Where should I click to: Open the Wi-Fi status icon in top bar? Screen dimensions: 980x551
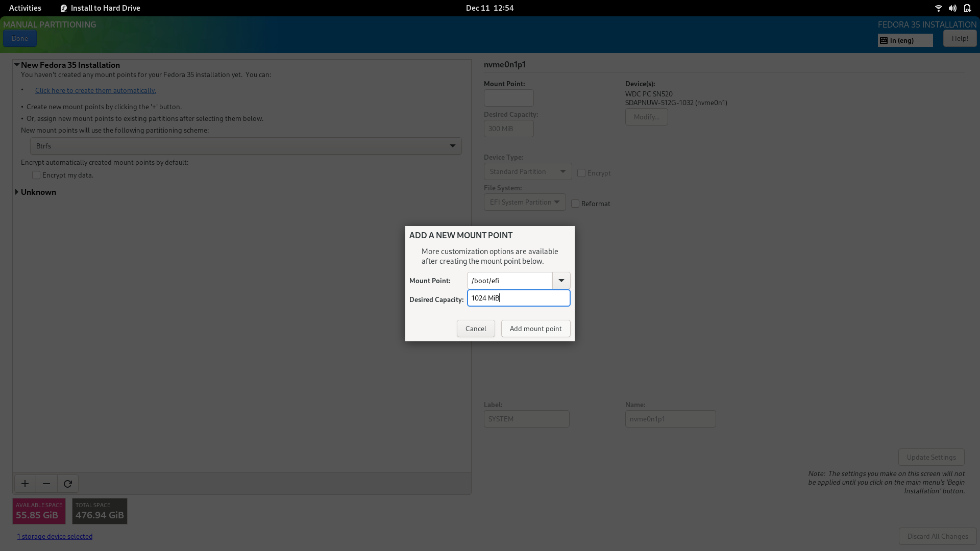(x=938, y=8)
